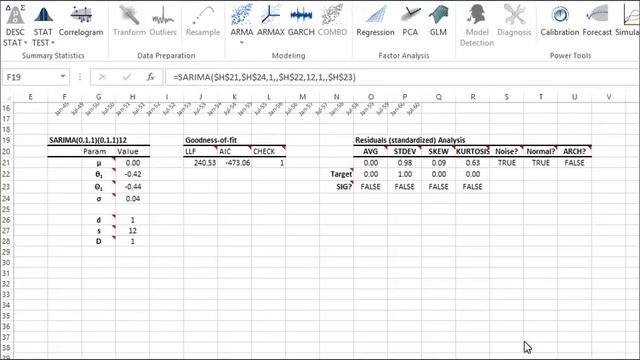Click into the formula bar with SARIMA formula
The width and height of the screenshot is (640, 360).
pyautogui.click(x=402, y=77)
